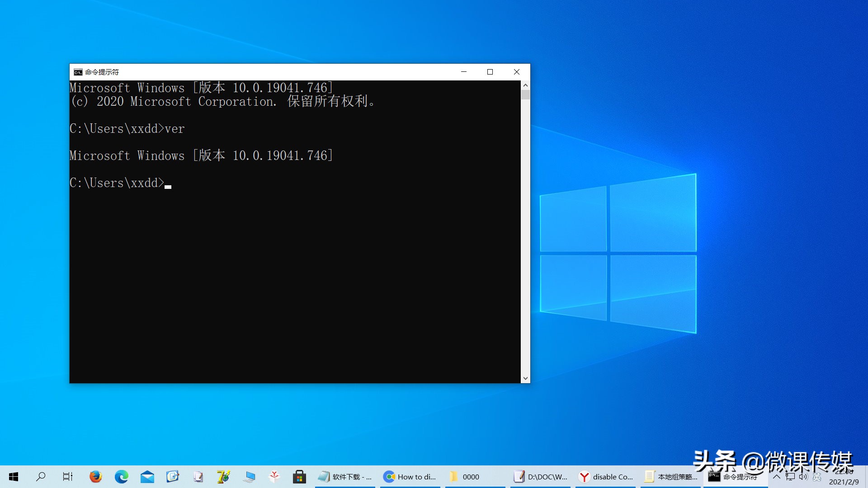The height and width of the screenshot is (488, 868).
Task: Launch Microsoft Edge from the taskbar
Action: [x=121, y=476]
